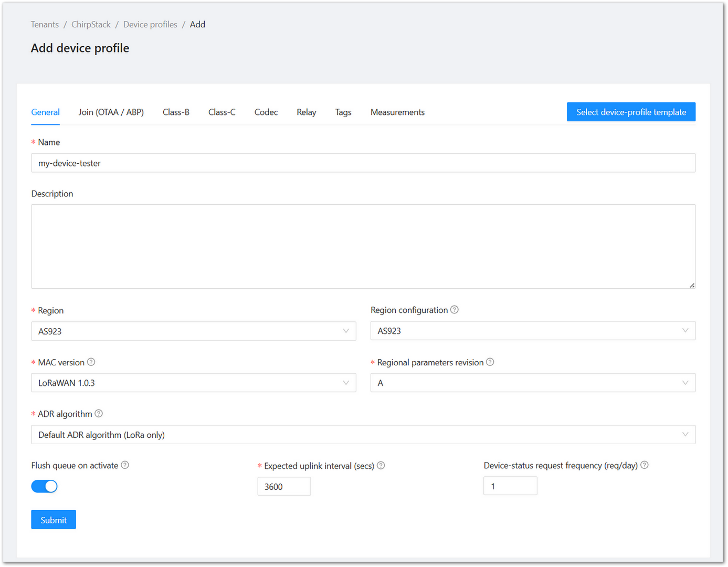Click inside the Name input field
Screen dimensions: 728x567
coord(363,163)
